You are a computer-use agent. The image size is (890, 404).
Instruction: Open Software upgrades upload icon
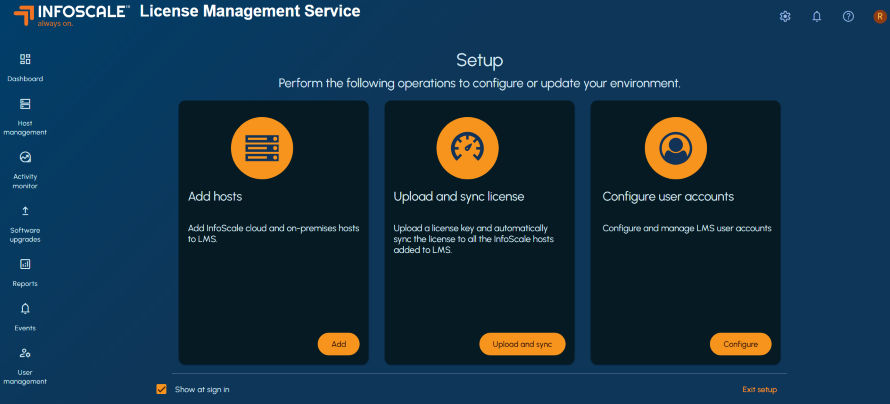tap(25, 211)
